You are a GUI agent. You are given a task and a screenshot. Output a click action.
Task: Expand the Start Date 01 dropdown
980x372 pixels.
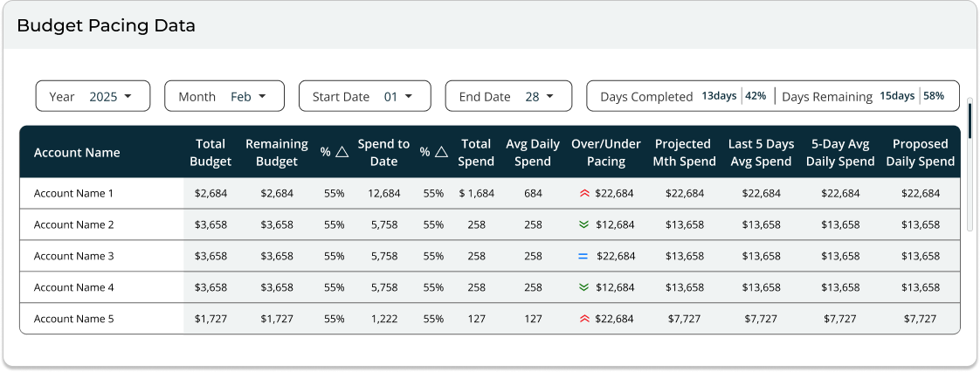tap(364, 96)
